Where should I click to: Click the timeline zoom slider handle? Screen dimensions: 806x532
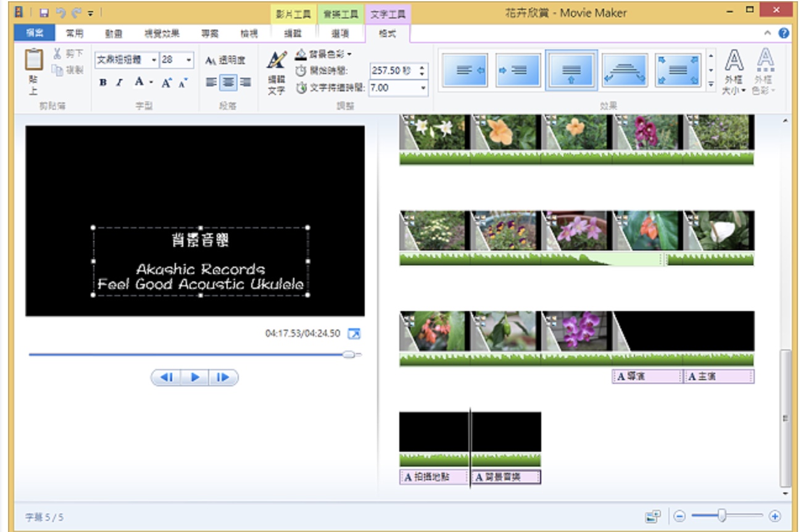point(721,516)
